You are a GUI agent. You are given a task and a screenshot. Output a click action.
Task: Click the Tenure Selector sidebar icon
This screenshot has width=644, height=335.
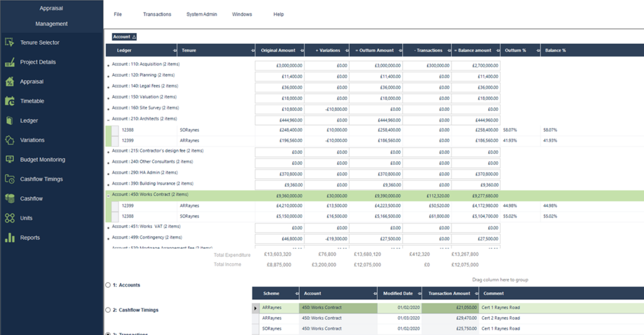(10, 43)
